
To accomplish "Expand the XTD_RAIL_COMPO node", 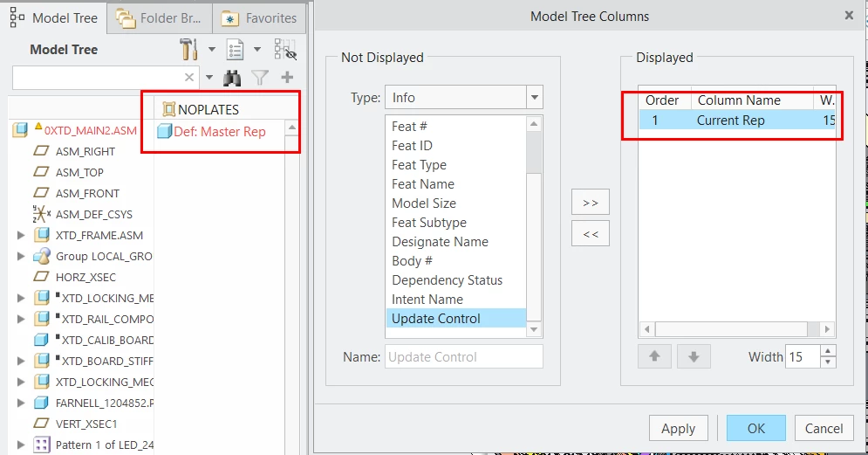I will (21, 320).
